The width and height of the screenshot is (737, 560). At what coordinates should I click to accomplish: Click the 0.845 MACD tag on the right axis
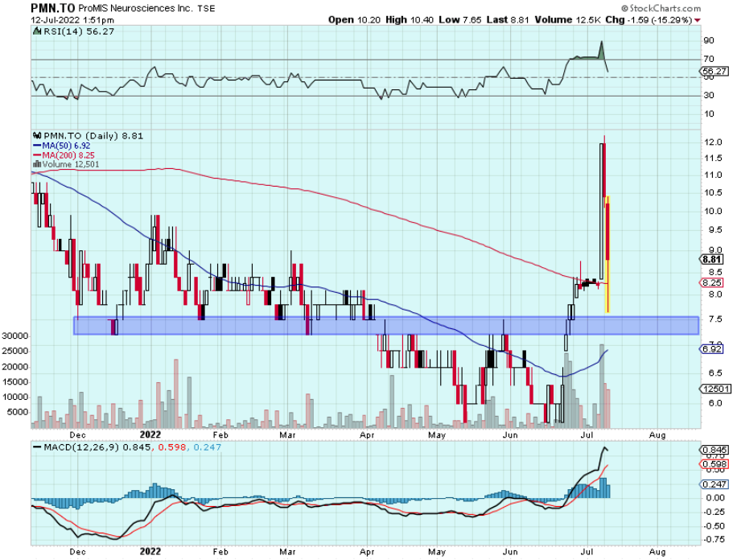click(714, 450)
